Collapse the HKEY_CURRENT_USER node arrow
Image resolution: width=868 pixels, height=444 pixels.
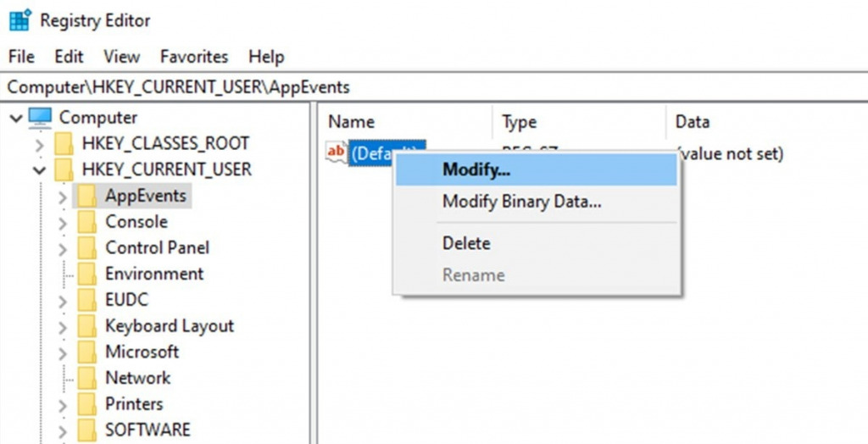(39, 170)
